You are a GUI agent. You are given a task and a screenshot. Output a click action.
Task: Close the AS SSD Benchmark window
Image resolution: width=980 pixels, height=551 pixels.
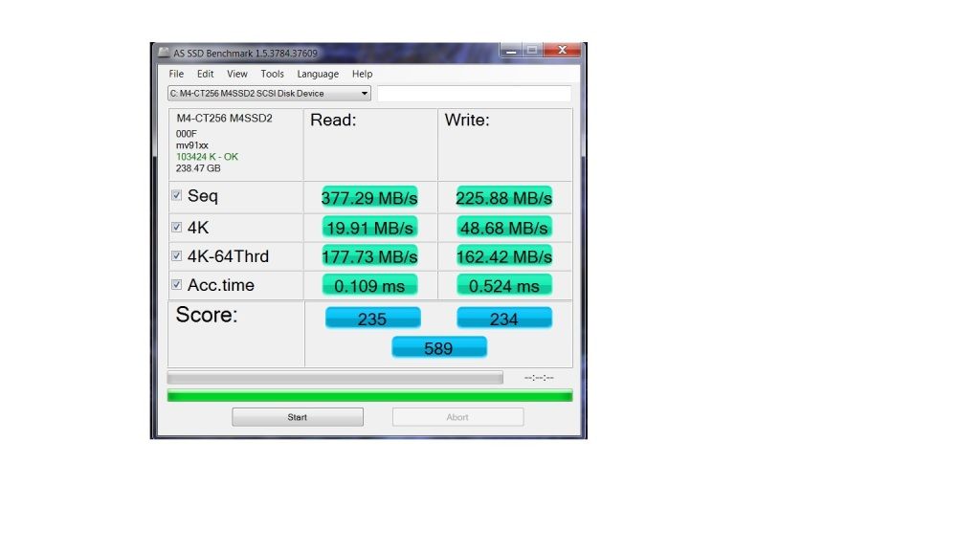(562, 50)
